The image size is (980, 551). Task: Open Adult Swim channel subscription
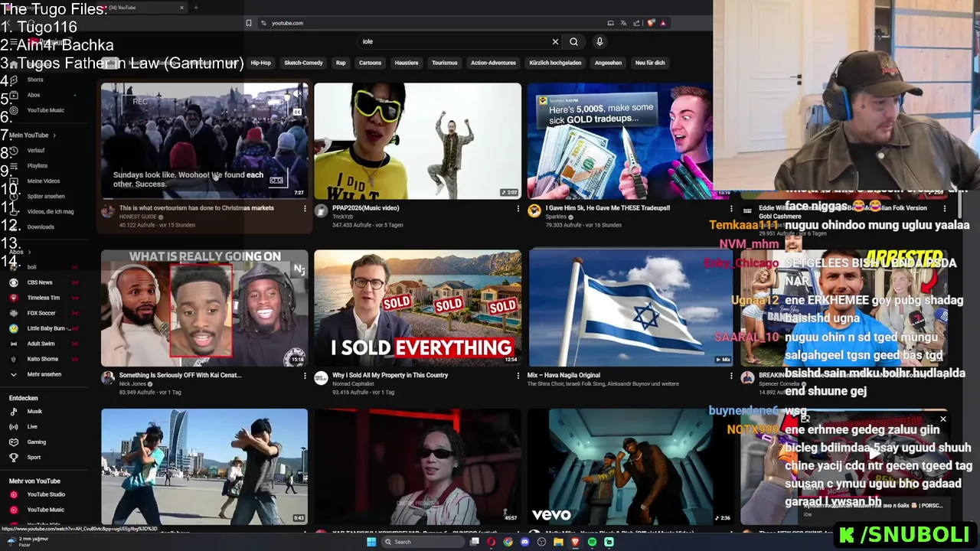click(x=41, y=344)
